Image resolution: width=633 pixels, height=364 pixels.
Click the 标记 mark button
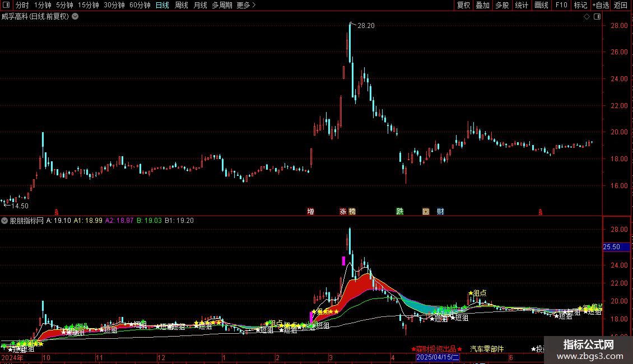click(x=580, y=5)
